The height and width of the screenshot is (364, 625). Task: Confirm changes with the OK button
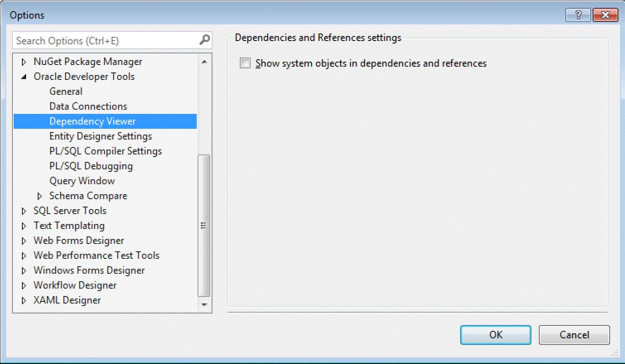tap(495, 335)
